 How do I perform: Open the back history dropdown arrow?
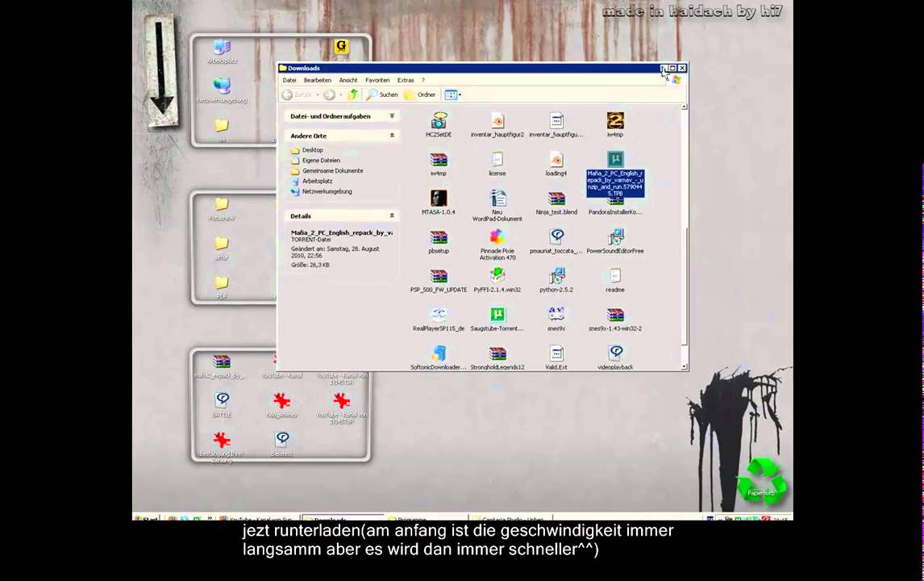coord(318,94)
